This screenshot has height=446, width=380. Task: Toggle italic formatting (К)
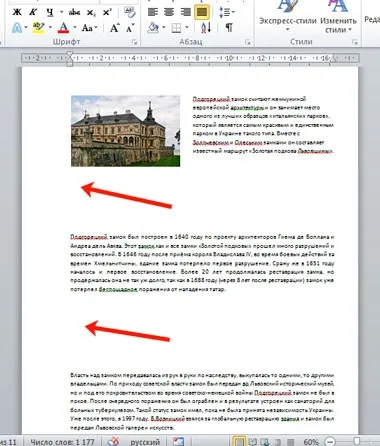[33, 12]
